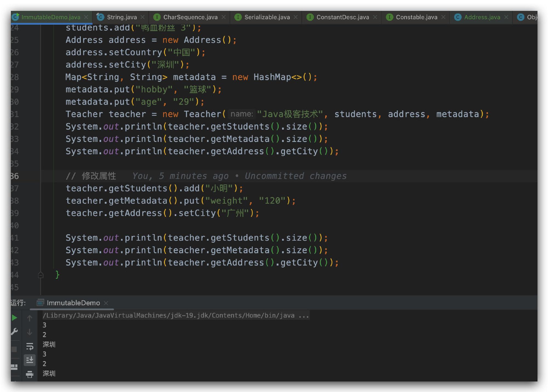
Task: Click the last console output "深圳"
Action: coord(49,373)
